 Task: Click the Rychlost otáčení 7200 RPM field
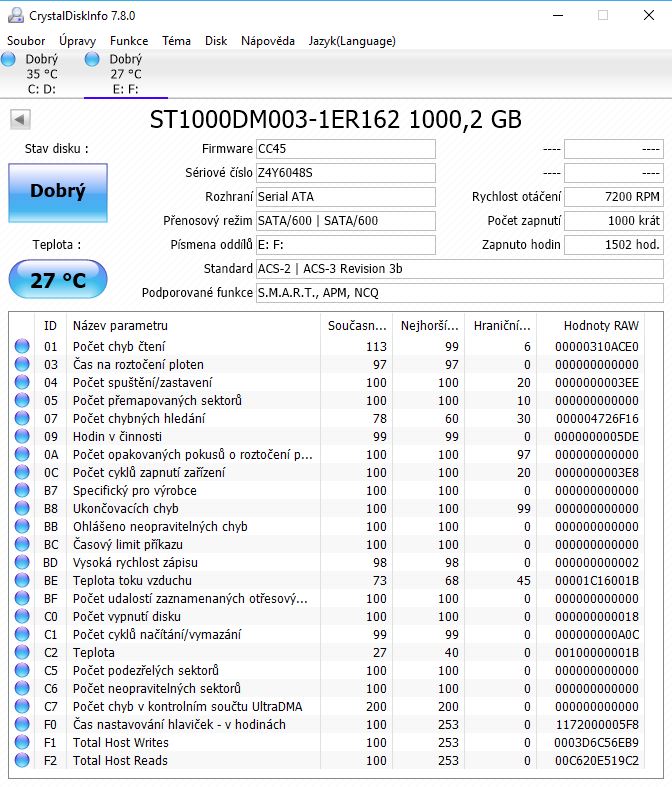[x=613, y=197]
